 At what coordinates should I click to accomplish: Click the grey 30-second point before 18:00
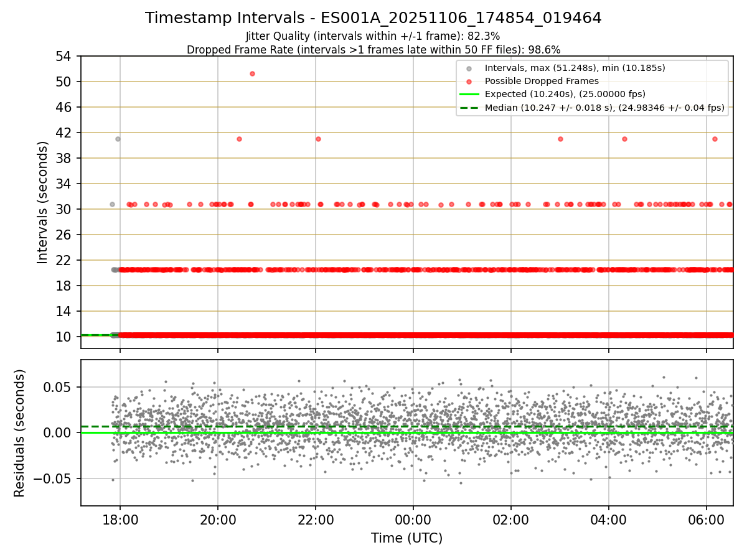112,204
